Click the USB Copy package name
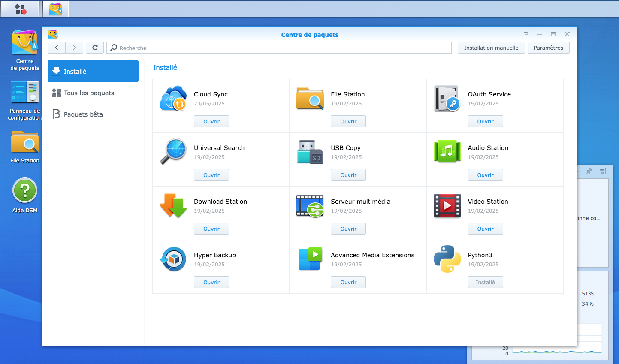Image resolution: width=619 pixels, height=364 pixels. (x=346, y=148)
